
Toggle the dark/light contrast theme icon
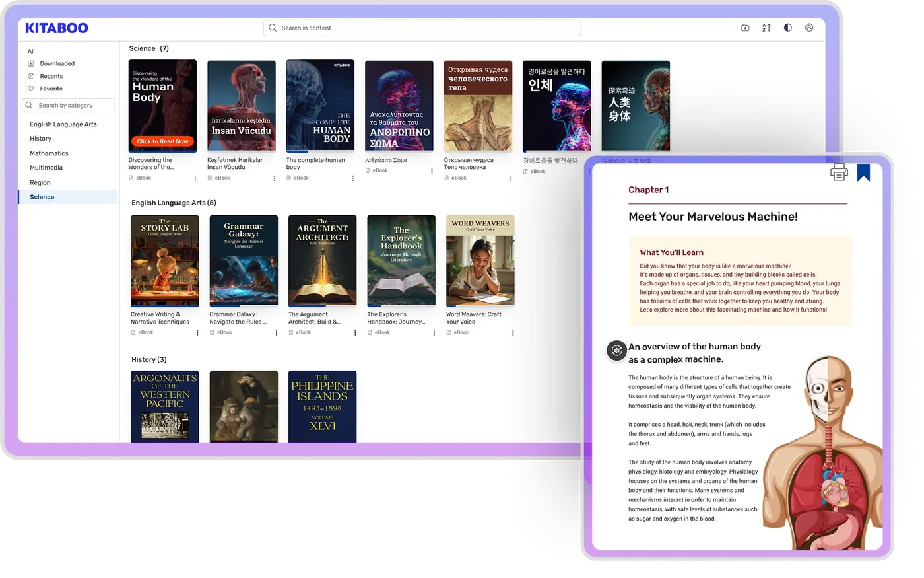coord(787,28)
